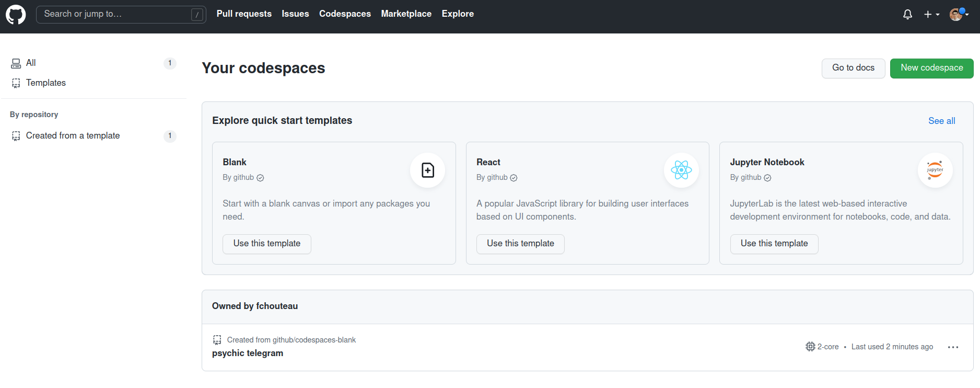Open Marketplace from the top navigation

[x=406, y=14]
